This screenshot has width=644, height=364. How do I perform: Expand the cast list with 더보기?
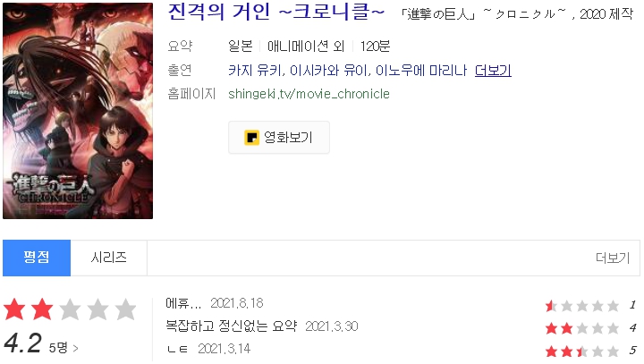coord(493,71)
